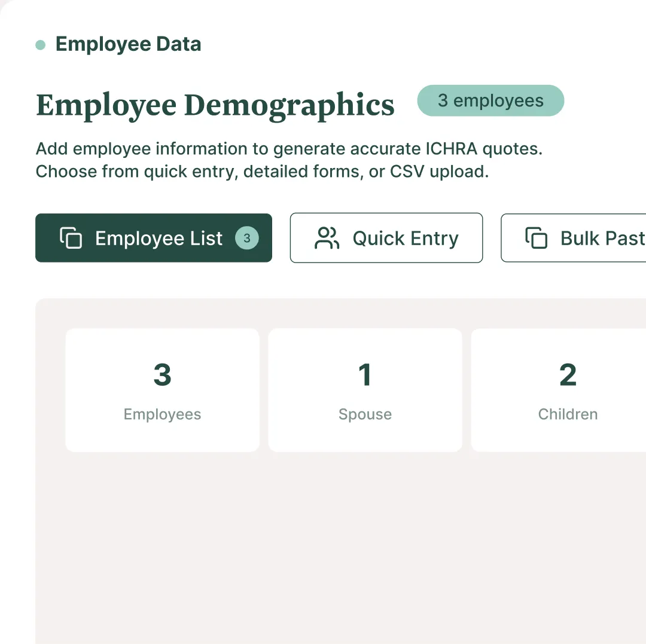
Task: Click the Spouse label text
Action: (x=365, y=414)
